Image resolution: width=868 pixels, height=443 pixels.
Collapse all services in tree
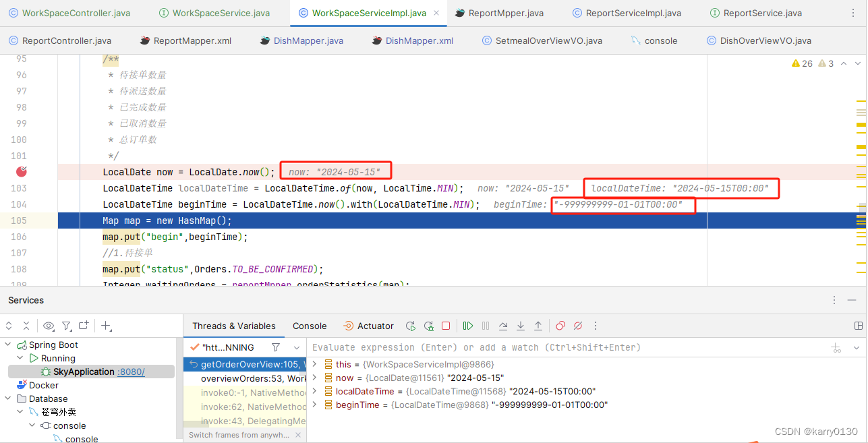click(x=26, y=326)
